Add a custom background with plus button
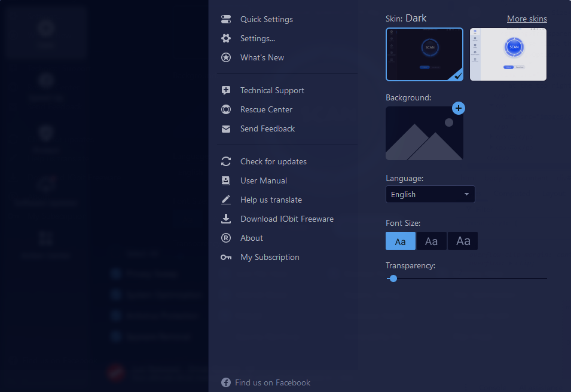The width and height of the screenshot is (571, 392). (458, 108)
